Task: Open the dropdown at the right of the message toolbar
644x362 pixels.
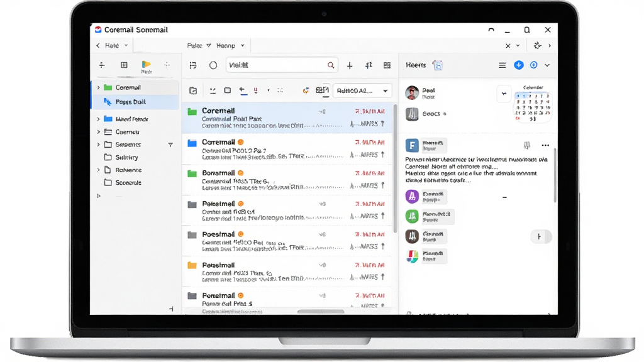Action: pos(362,90)
